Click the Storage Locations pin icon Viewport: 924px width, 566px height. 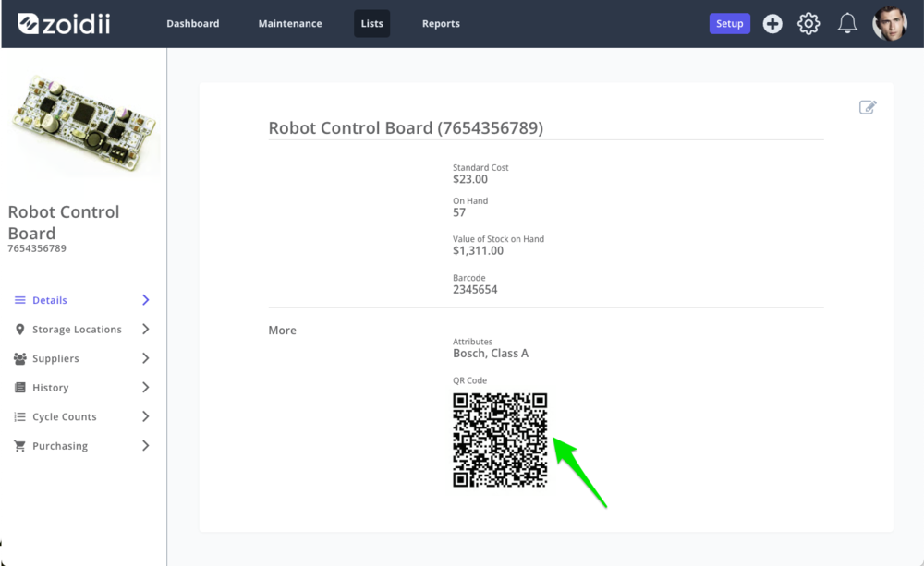click(20, 330)
